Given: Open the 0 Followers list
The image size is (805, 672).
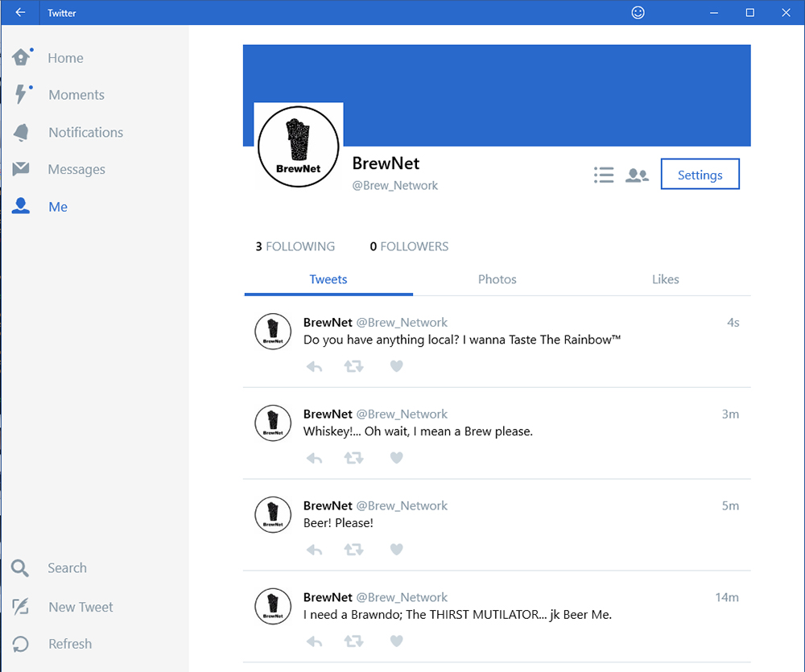Looking at the screenshot, I should (x=409, y=246).
